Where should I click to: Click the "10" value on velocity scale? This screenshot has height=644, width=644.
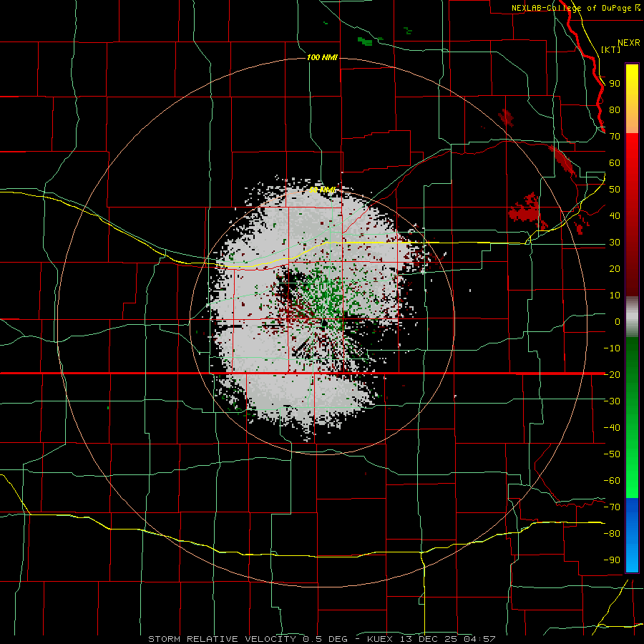[x=615, y=296]
